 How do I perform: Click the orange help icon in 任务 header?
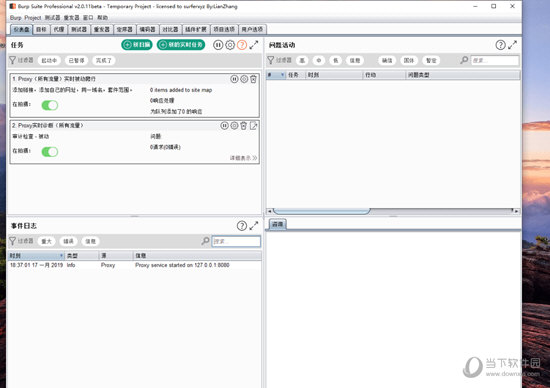pyautogui.click(x=242, y=45)
